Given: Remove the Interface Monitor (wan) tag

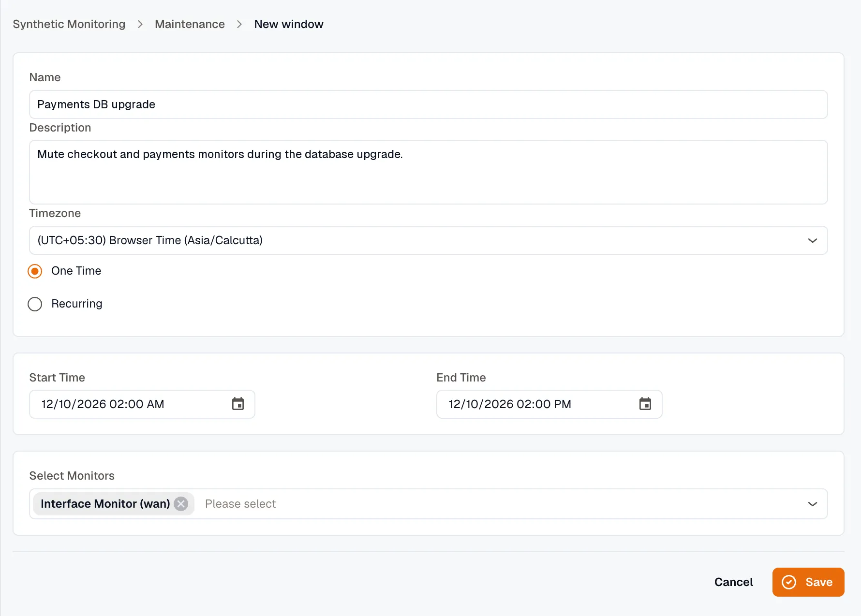Looking at the screenshot, I should point(181,504).
